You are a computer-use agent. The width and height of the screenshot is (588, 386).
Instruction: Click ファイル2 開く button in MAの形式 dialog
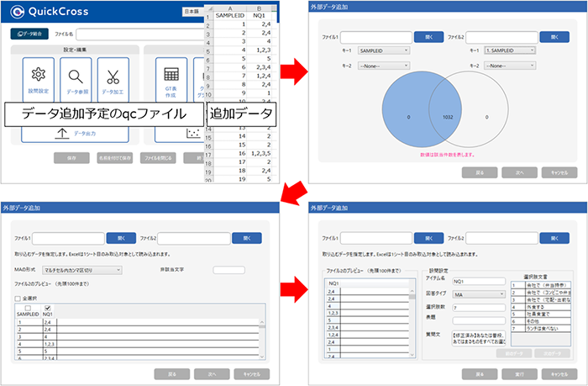pos(247,238)
